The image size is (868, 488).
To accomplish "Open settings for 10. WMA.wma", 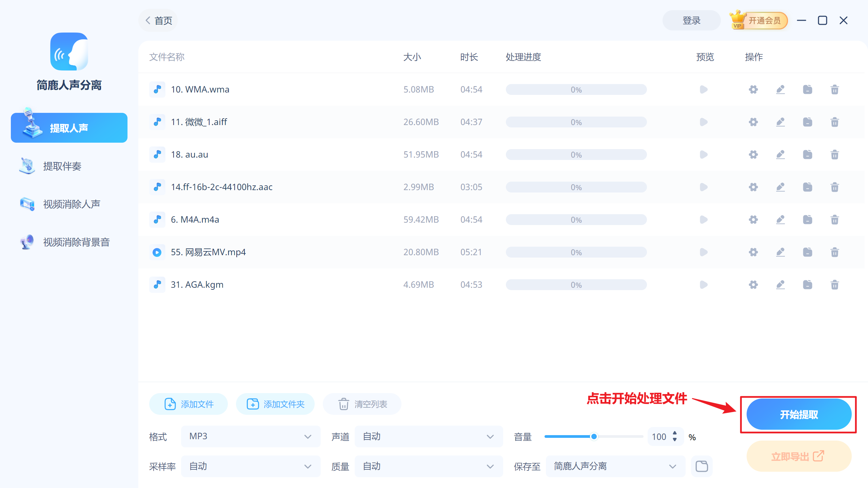I will tap(753, 89).
